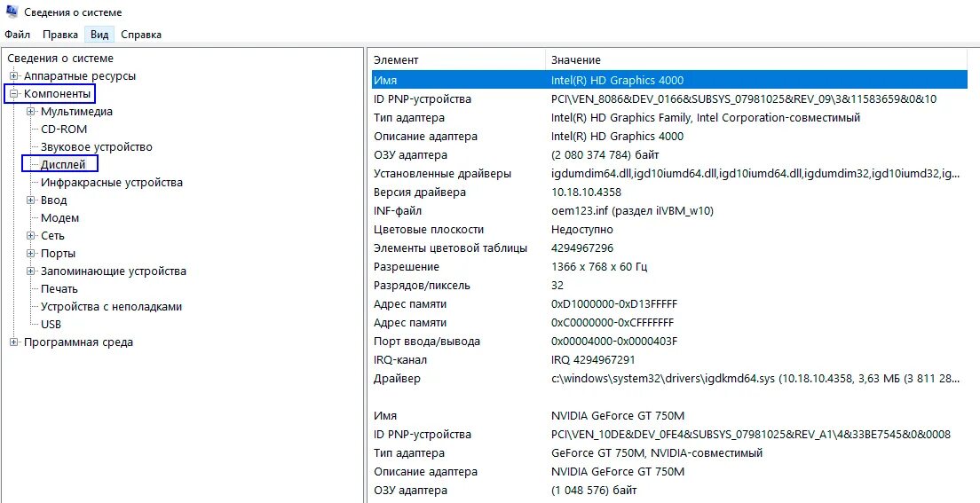
Task: Click memory address 0xD1000000-0xD13FFFFF
Action: click(614, 304)
